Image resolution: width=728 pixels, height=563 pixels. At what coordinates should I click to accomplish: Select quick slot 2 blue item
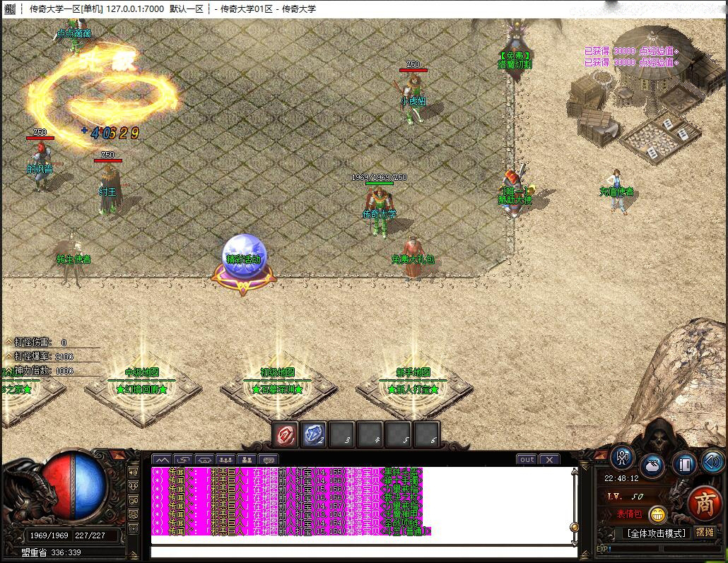[314, 434]
